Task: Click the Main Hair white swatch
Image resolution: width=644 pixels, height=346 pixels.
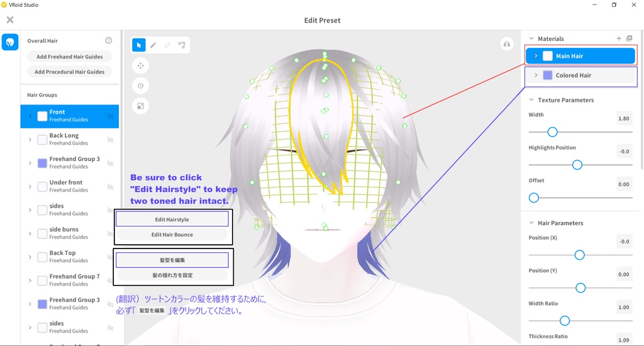Action: tap(548, 56)
